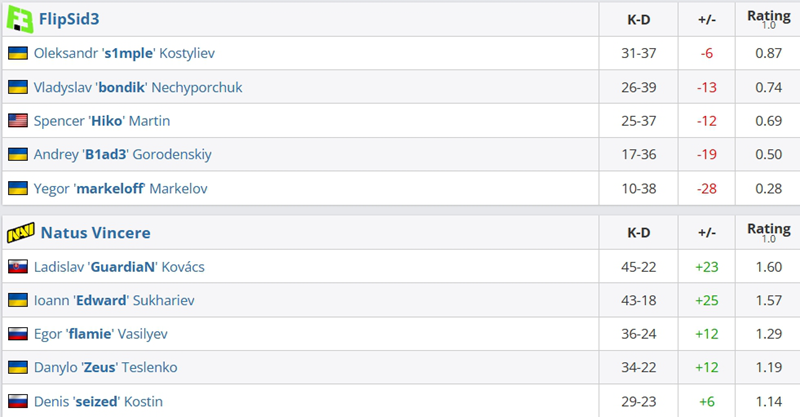This screenshot has height=417, width=800.
Task: Select Ioann 'Edward' Sukhariev's name
Action: 114,300
